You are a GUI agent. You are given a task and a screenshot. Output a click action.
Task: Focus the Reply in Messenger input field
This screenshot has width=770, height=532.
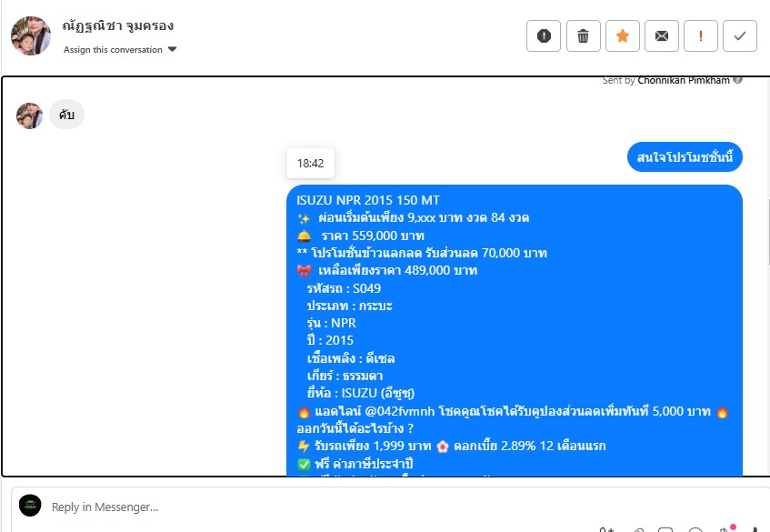tap(393, 507)
